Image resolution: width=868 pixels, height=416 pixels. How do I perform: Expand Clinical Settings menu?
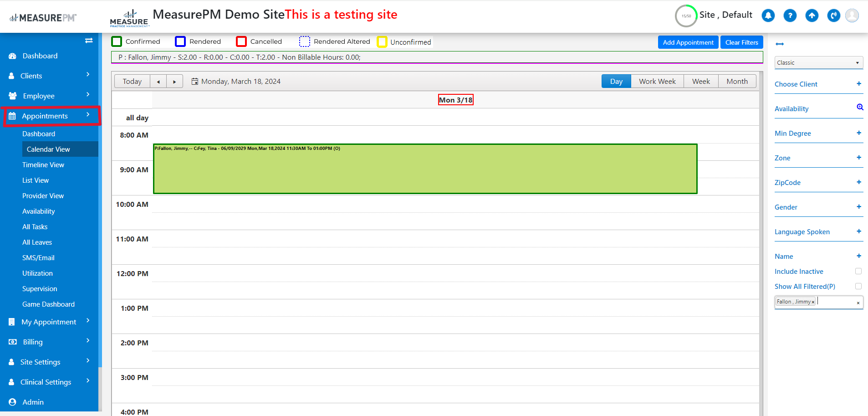click(49, 382)
